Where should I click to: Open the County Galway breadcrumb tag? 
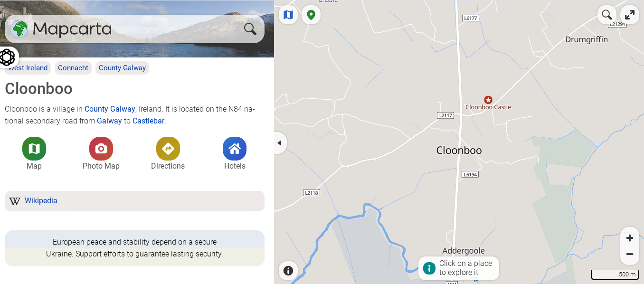coord(122,68)
